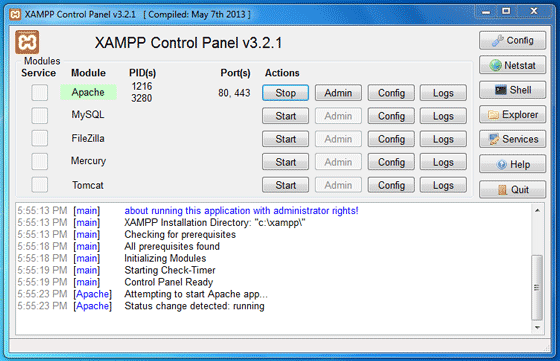Open Explorer with the folder icon
The height and width of the screenshot is (361, 560).
coord(512,114)
